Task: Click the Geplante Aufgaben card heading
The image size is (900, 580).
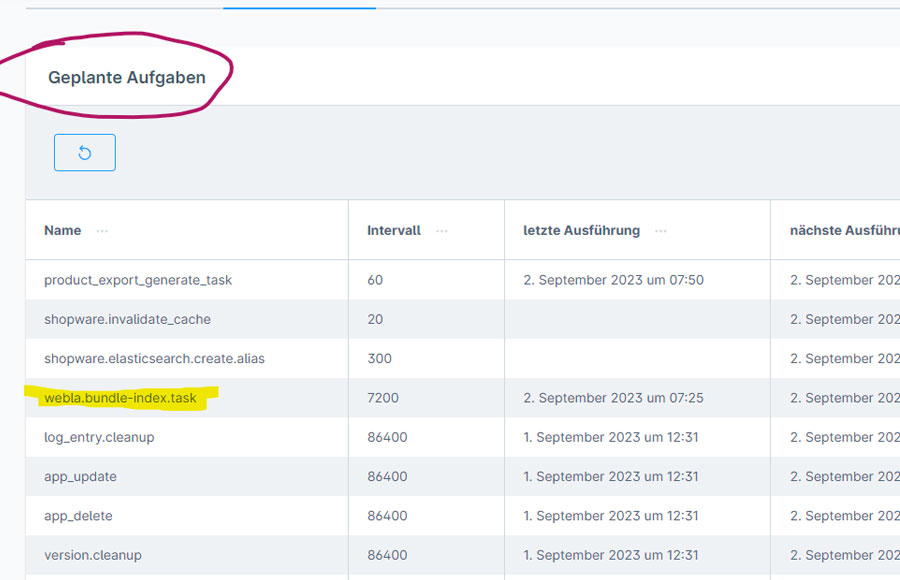Action: tap(127, 78)
